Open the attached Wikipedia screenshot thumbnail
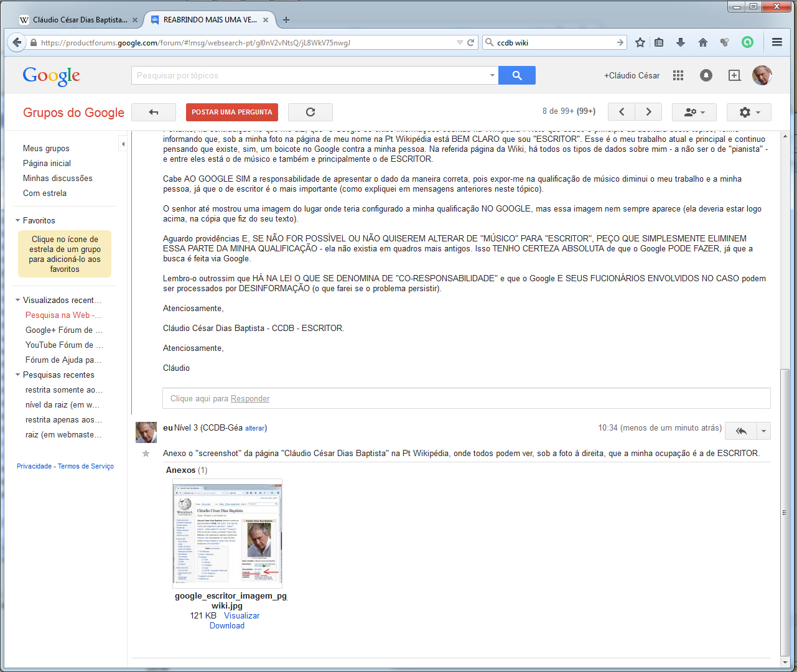This screenshot has width=797, height=672. point(227,533)
